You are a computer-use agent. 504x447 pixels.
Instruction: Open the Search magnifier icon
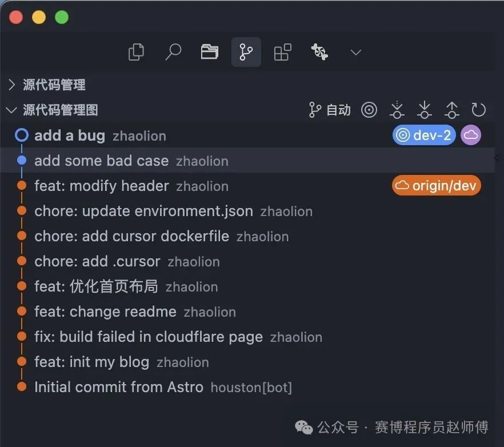173,52
